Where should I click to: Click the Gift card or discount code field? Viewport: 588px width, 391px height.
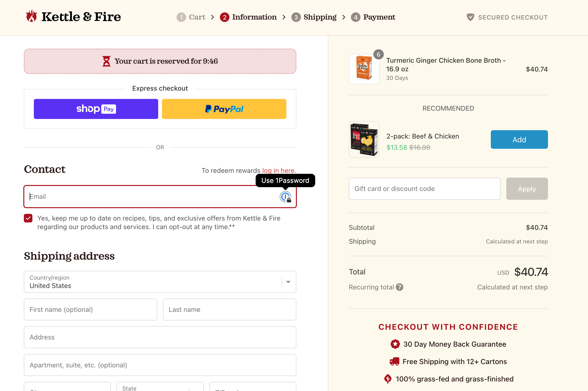(x=425, y=189)
